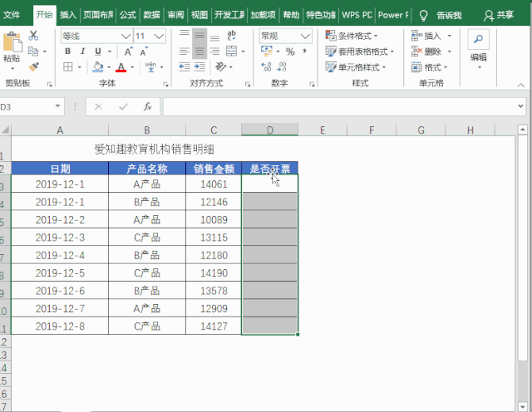This screenshot has height=412, width=532.
Task: Click the Copy icon
Action: (33, 51)
